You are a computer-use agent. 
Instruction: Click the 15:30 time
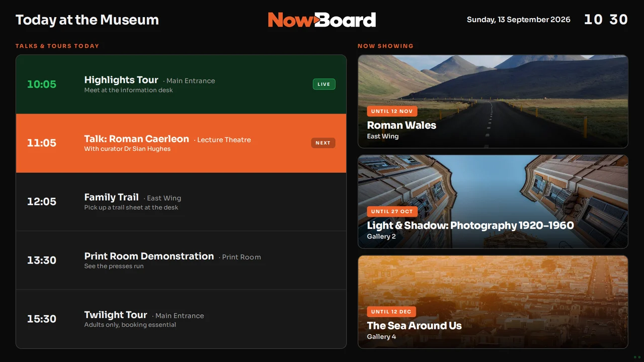pos(42,319)
